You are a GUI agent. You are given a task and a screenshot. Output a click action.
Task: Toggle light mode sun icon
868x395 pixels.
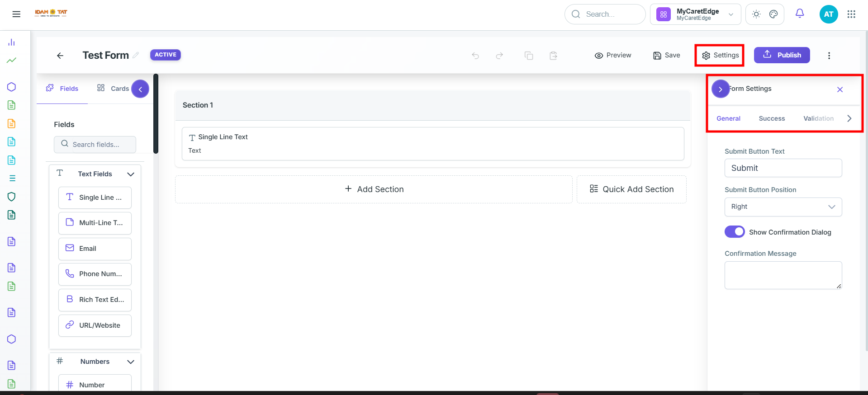tap(756, 14)
